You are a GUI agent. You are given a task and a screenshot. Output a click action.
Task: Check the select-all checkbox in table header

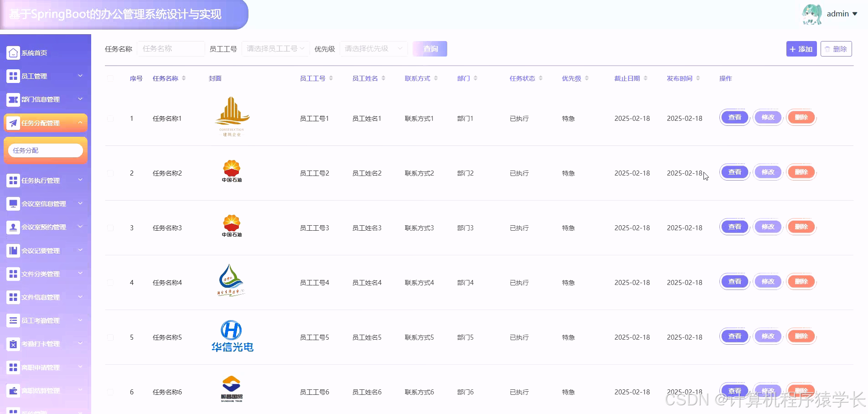[x=110, y=78]
